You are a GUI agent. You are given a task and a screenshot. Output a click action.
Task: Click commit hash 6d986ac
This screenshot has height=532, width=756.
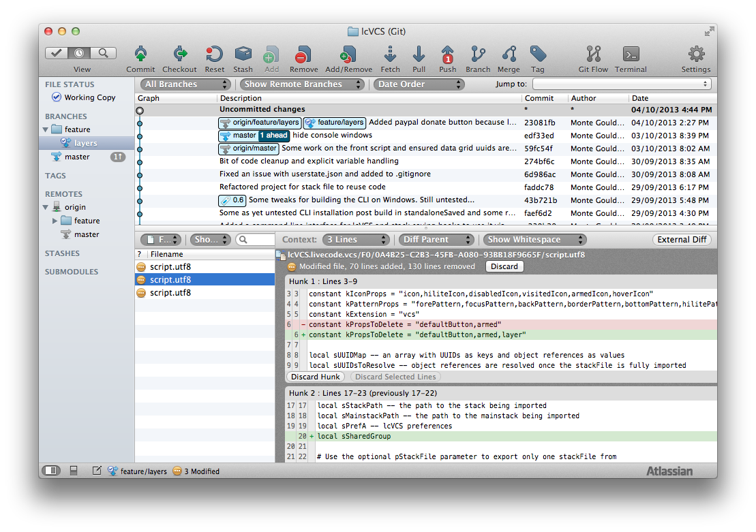click(x=540, y=174)
